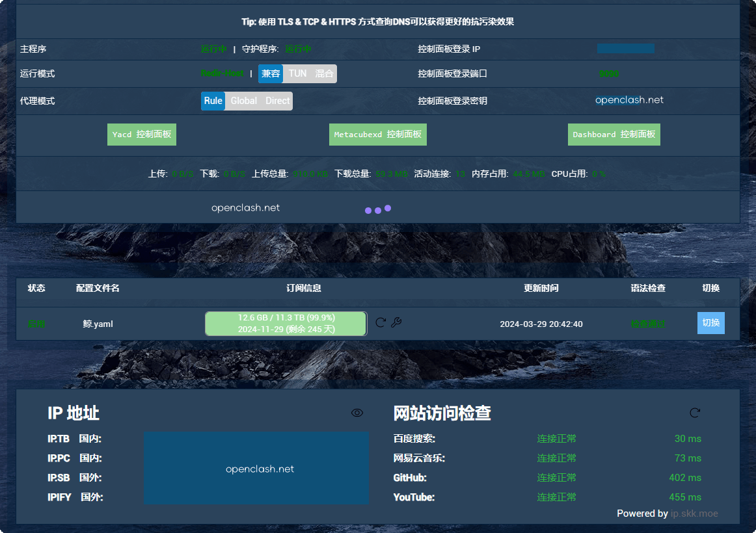The height and width of the screenshot is (533, 756).
Task: Switch running mode to TUN
Action: pyautogui.click(x=297, y=73)
